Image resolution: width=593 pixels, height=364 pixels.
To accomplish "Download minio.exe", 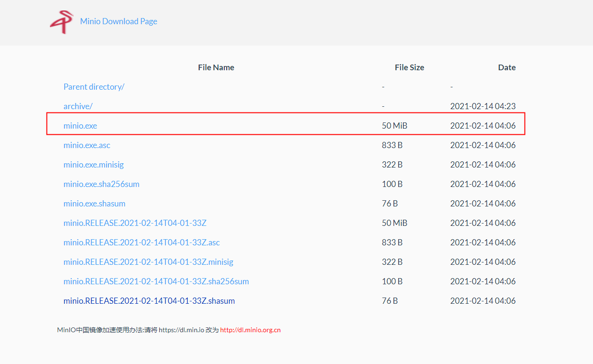I will [x=80, y=125].
